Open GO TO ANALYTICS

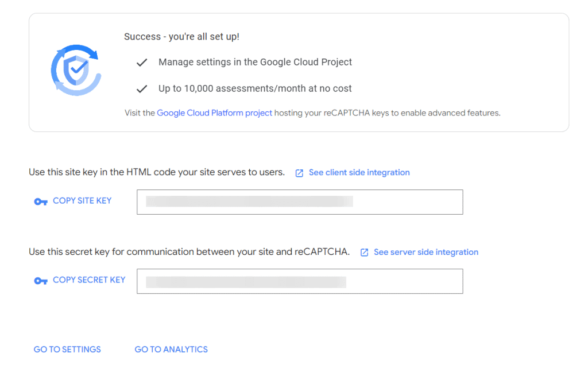(171, 349)
